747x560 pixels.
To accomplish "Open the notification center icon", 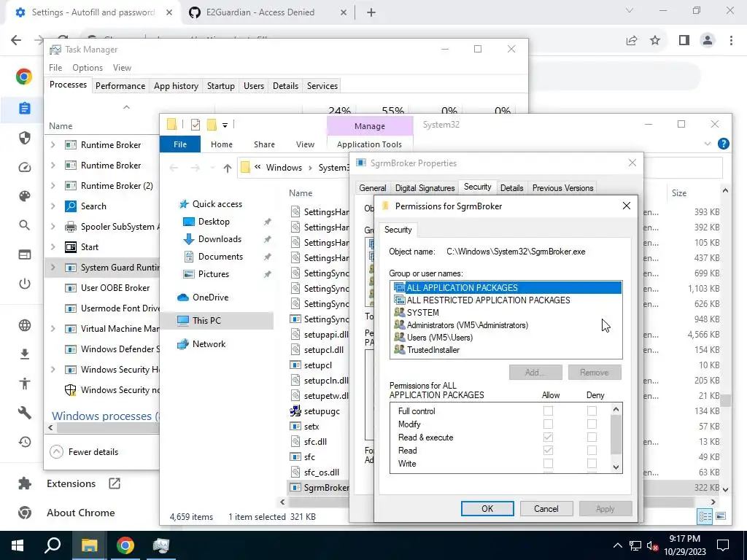I will coord(723,545).
